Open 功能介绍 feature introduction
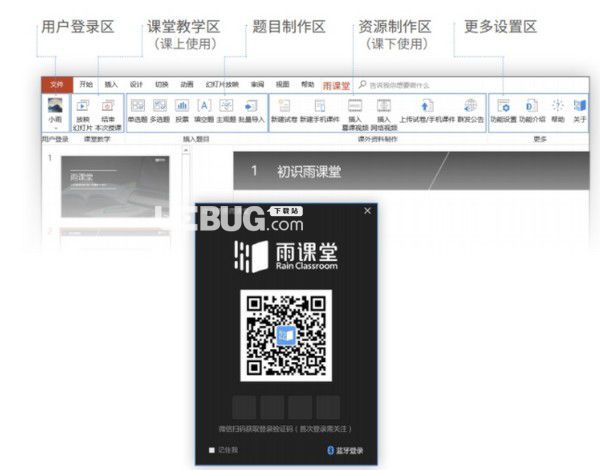Viewport: 600px width, 470px height. (532, 111)
